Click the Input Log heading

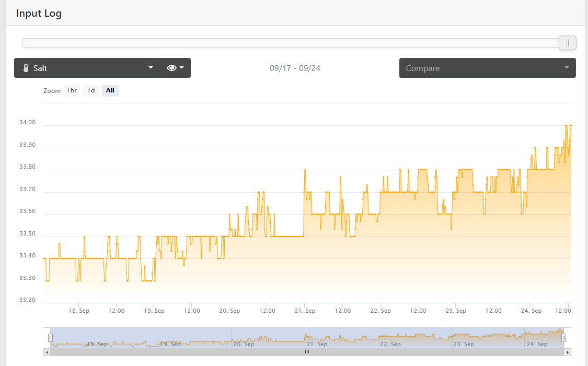click(x=39, y=14)
